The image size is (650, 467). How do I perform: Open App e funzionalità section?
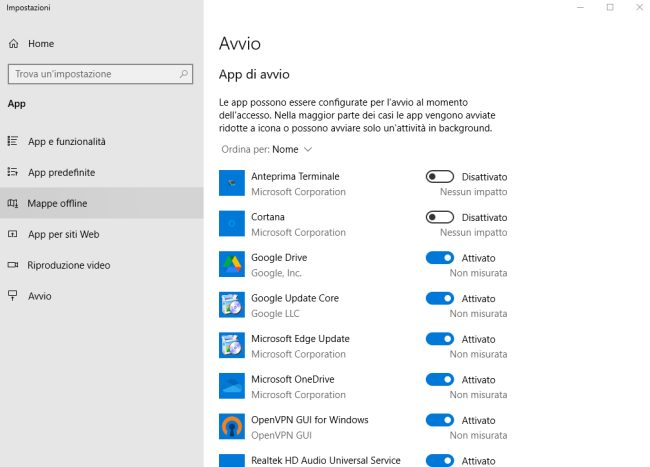click(x=66, y=142)
